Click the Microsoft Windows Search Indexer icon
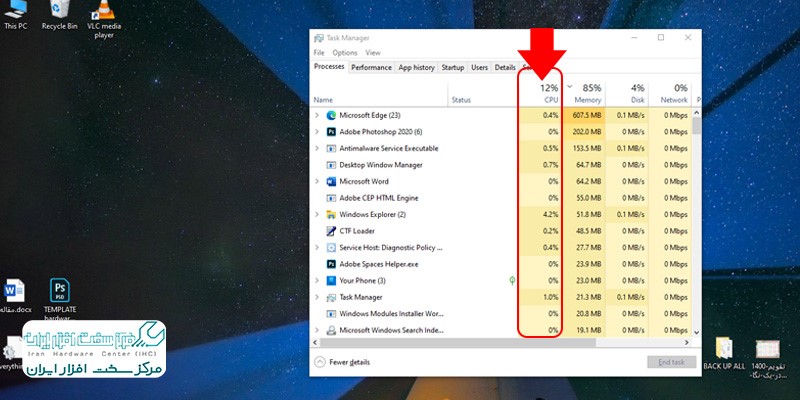Image resolution: width=800 pixels, height=400 pixels. [x=331, y=330]
